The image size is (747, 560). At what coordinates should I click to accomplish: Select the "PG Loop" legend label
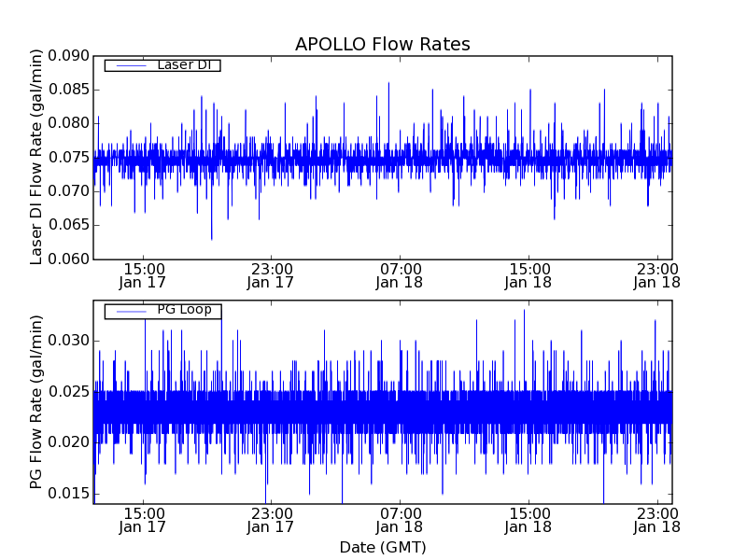pos(184,310)
